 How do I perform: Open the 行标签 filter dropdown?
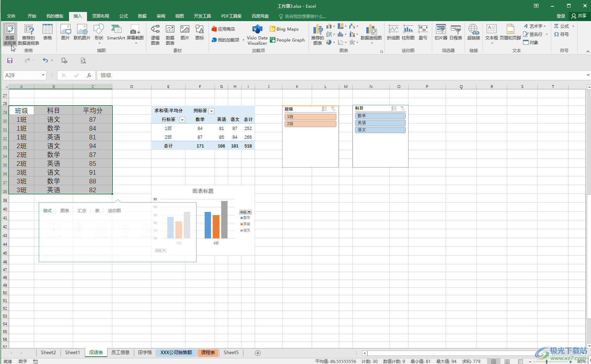click(x=182, y=120)
